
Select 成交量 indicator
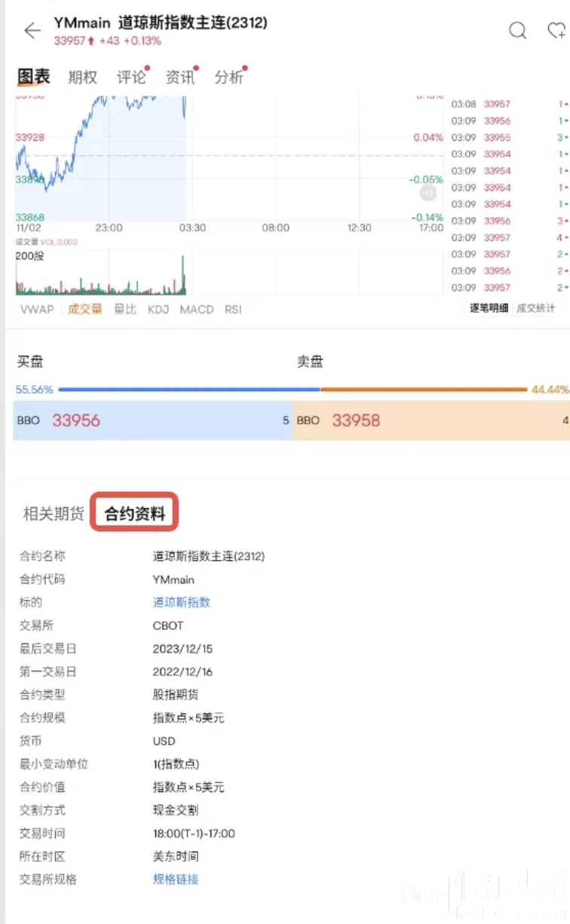click(x=84, y=309)
